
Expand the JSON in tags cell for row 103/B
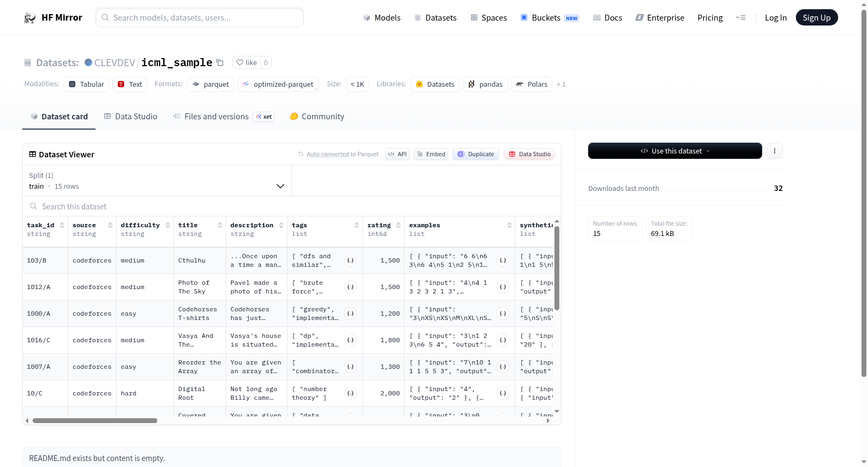click(x=350, y=260)
